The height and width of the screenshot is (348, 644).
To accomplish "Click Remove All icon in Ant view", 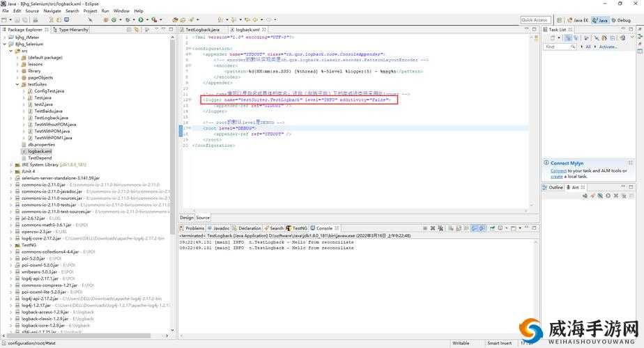I will point(624,196).
